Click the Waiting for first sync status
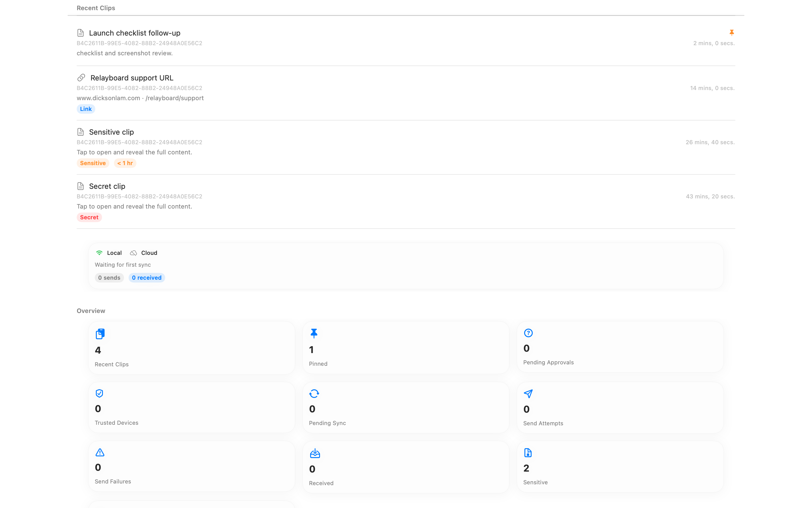The image size is (812, 508). tap(123, 265)
